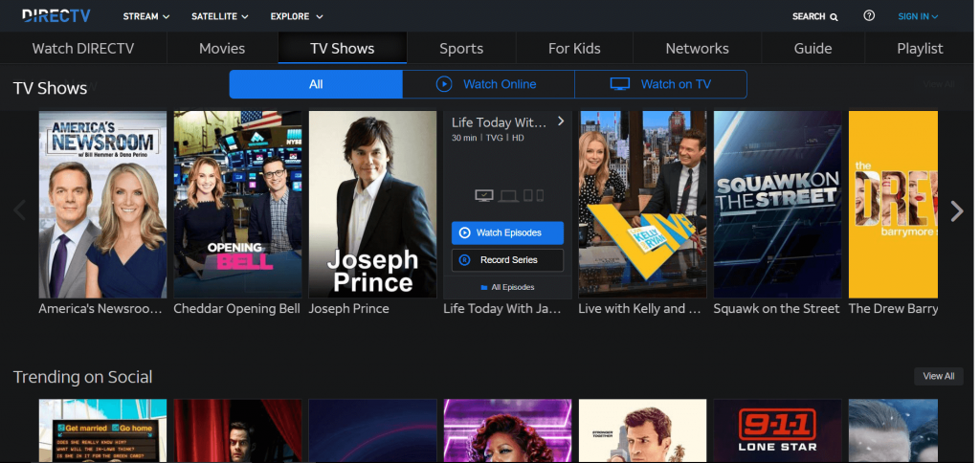
Task: Go to the Sports tab
Action: pyautogui.click(x=461, y=48)
